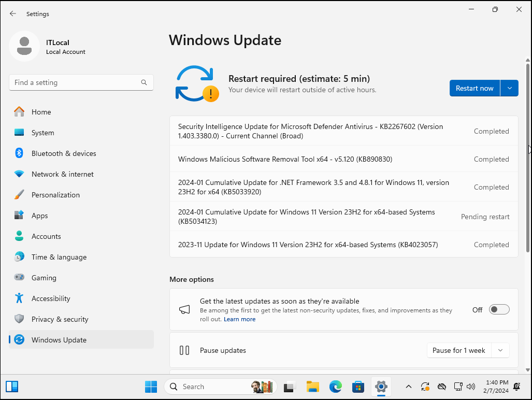Open the Apps settings category
This screenshot has width=532, height=400.
(81, 216)
